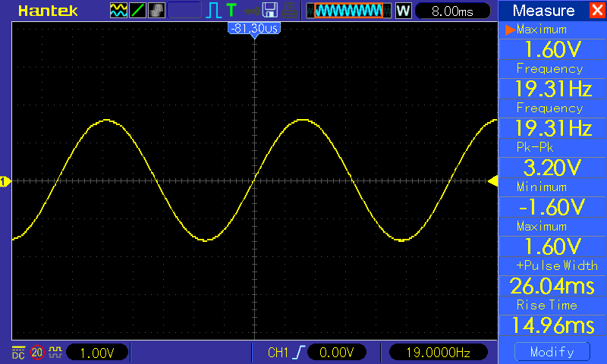The image size is (607, 364).
Task: Click the Minimum measurement label
Action: pyautogui.click(x=542, y=187)
